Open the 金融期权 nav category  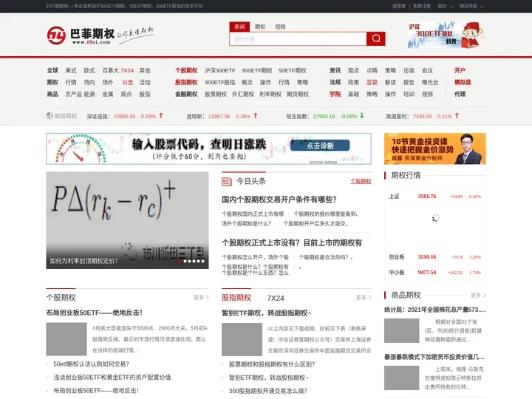click(186, 94)
